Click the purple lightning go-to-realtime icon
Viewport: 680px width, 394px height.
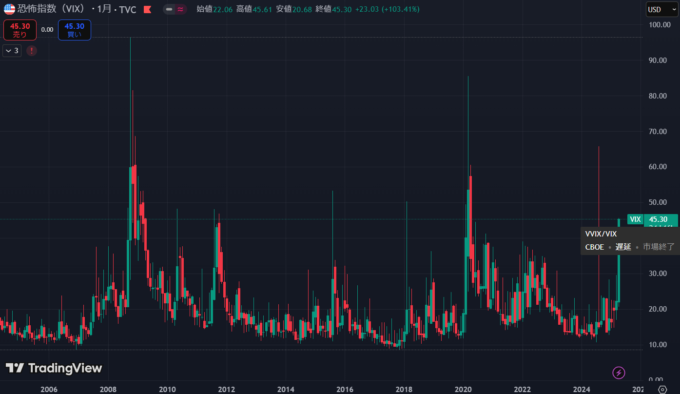click(618, 372)
